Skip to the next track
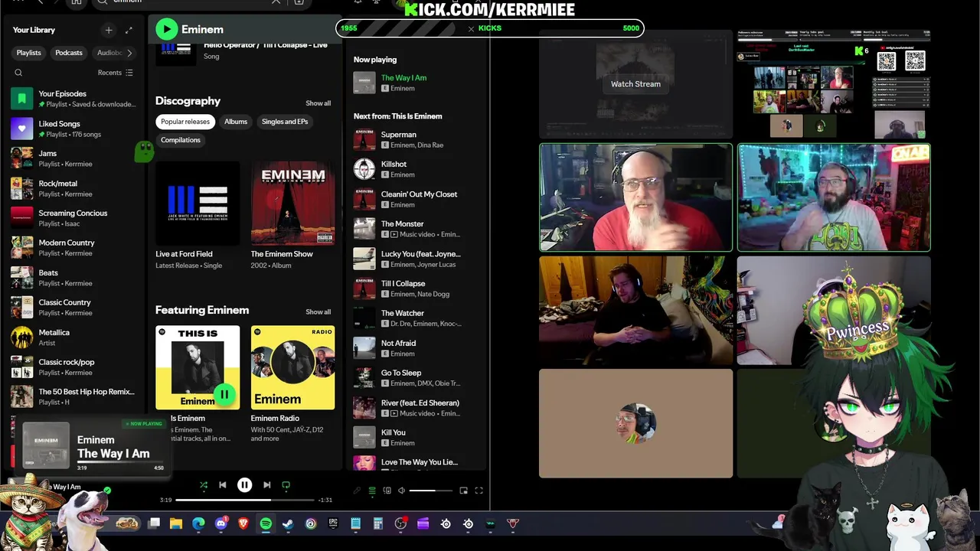The height and width of the screenshot is (551, 980). click(266, 484)
